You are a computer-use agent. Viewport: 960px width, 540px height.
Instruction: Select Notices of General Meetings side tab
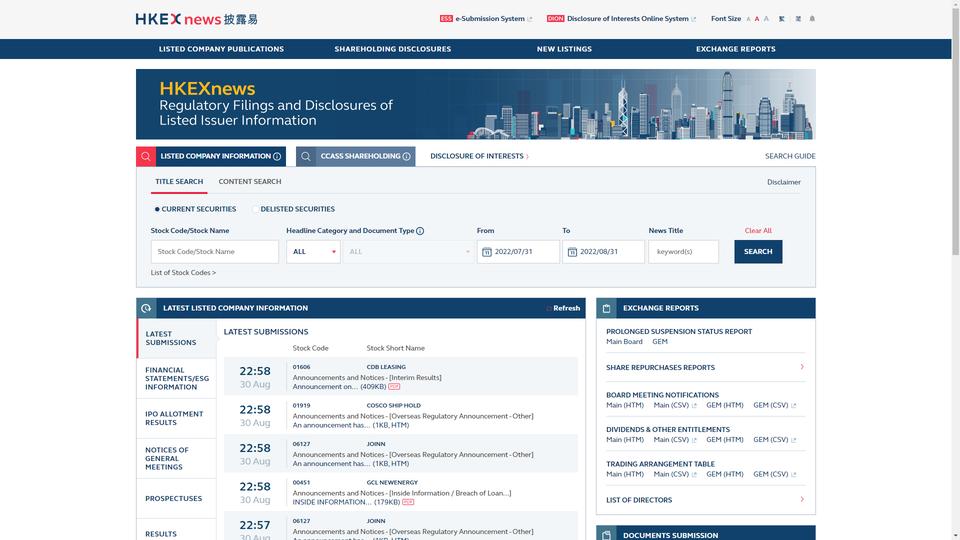[x=176, y=458]
